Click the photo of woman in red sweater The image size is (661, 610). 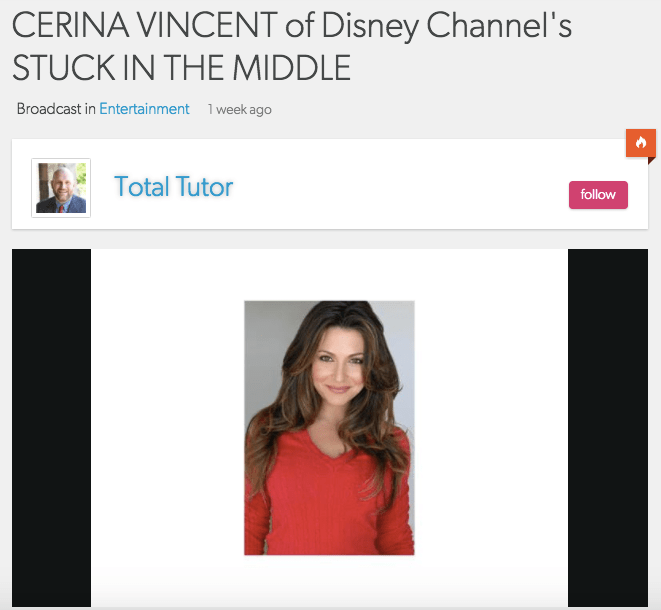pos(329,428)
